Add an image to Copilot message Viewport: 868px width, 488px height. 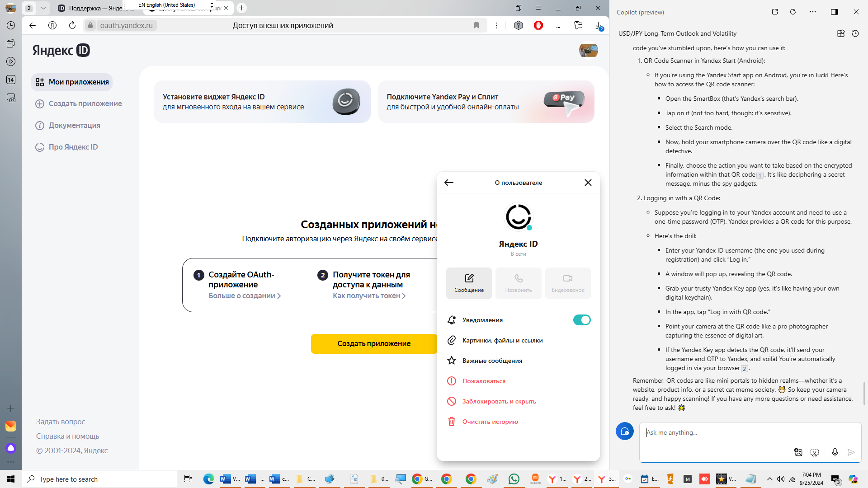coord(798,452)
